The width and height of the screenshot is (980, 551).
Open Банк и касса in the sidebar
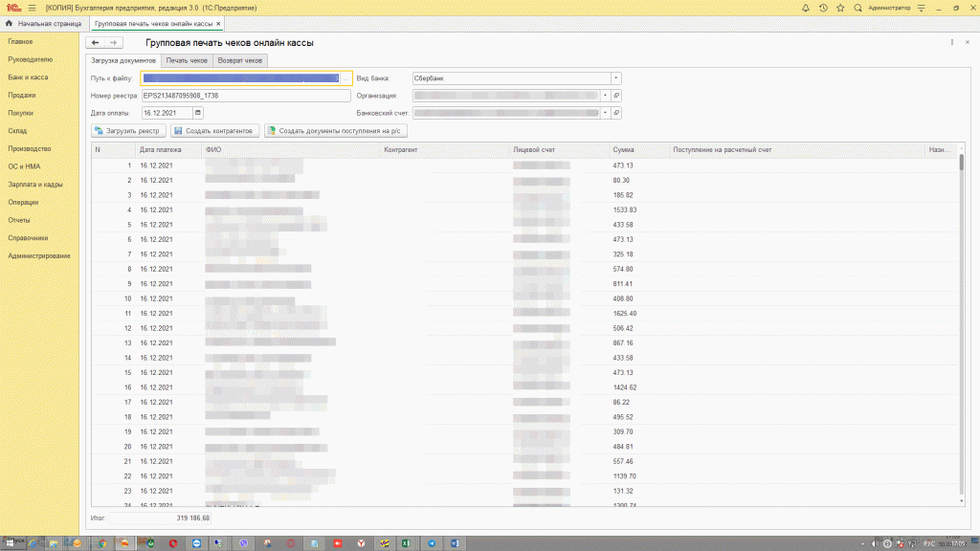[x=28, y=77]
